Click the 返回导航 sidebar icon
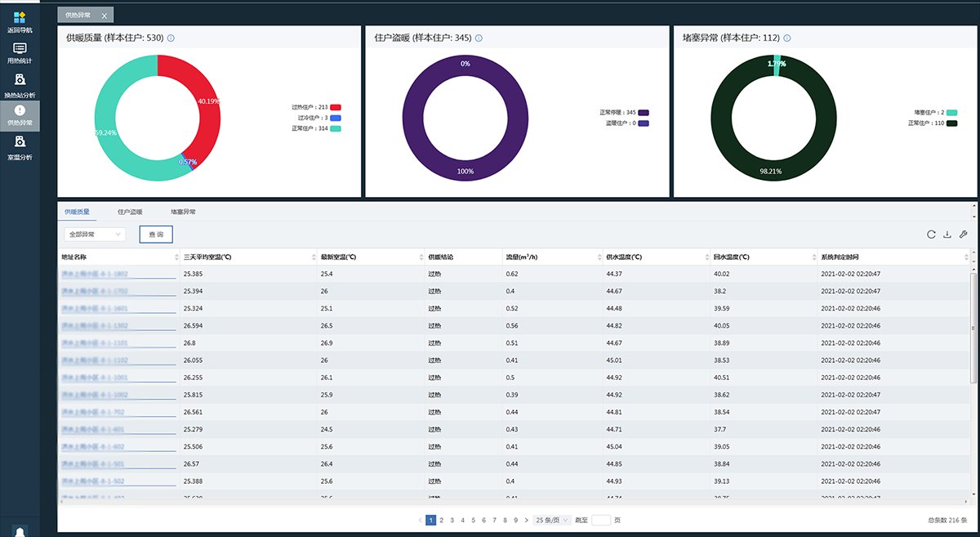Image resolution: width=980 pixels, height=537 pixels. [20, 20]
